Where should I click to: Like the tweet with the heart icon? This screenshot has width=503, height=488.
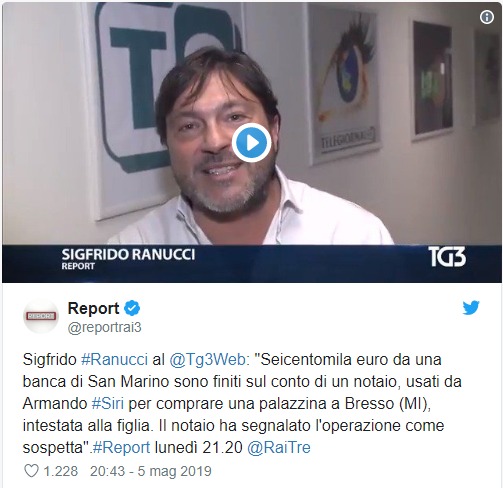[x=32, y=471]
